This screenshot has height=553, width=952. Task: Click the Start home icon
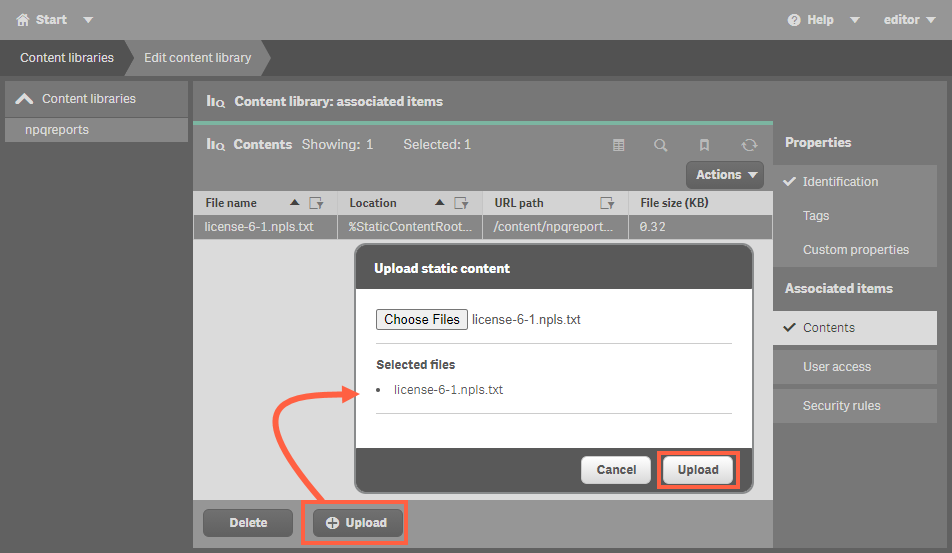[22, 20]
